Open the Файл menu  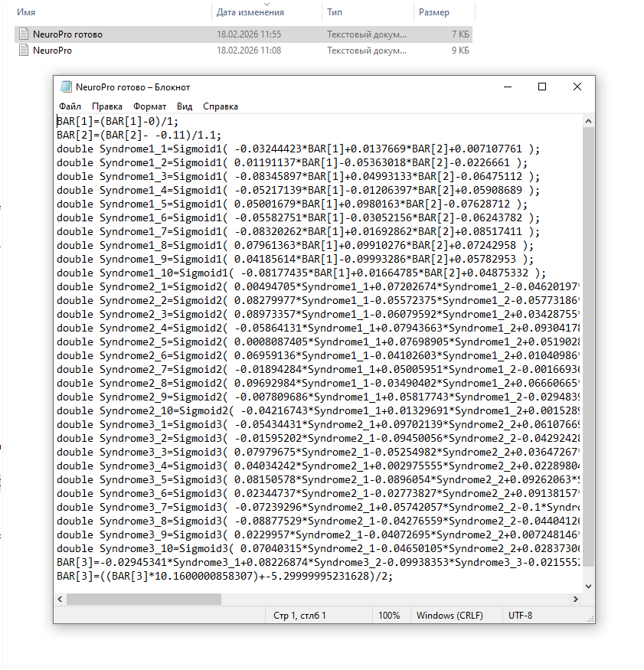coord(70,106)
